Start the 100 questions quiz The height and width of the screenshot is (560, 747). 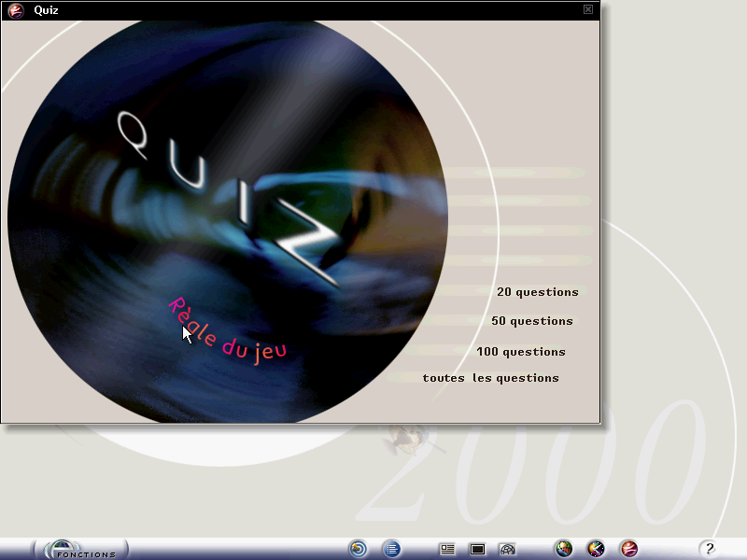pos(521,352)
